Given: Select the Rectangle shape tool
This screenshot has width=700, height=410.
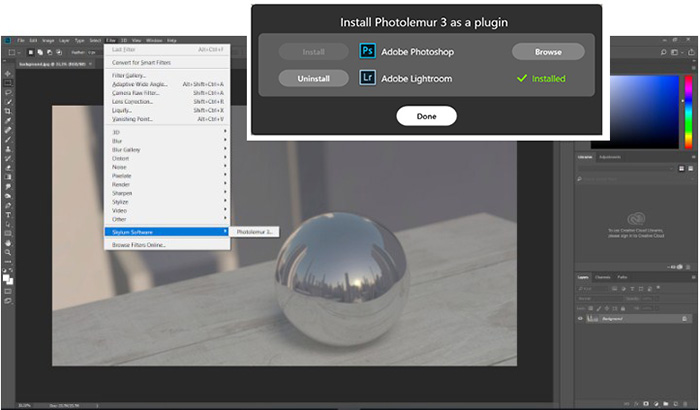Looking at the screenshot, I should (8, 233).
